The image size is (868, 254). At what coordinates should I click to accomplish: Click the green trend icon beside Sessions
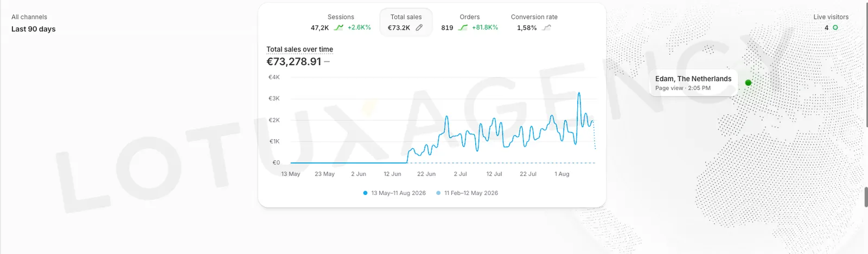(x=339, y=28)
